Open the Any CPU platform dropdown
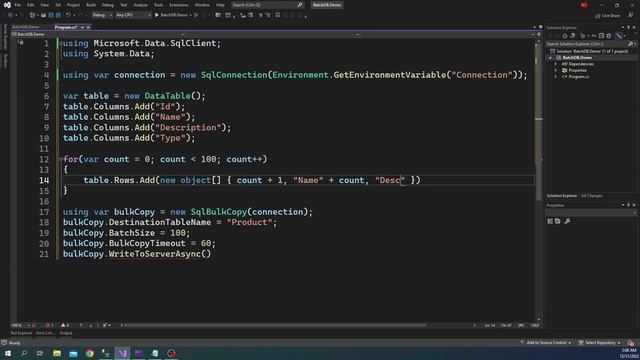 [x=133, y=15]
